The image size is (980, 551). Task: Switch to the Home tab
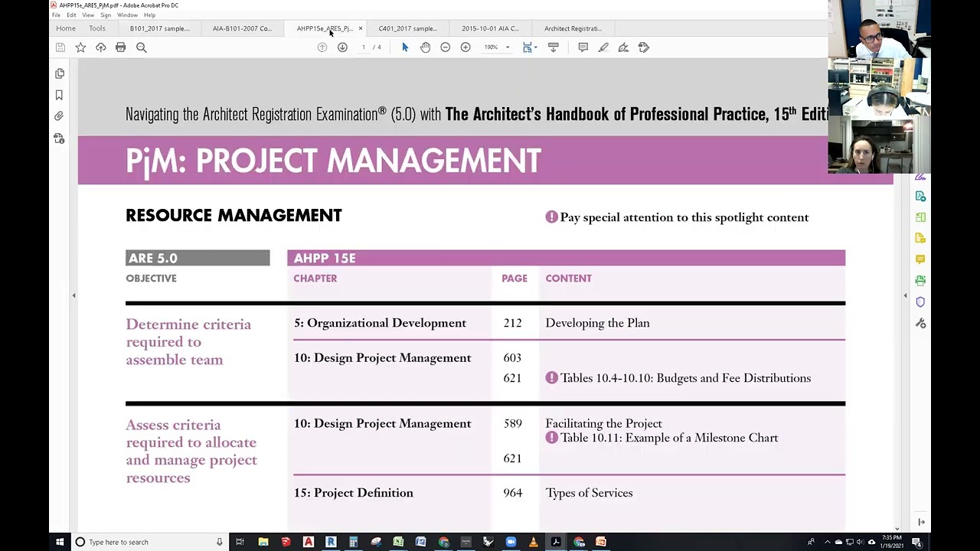66,28
